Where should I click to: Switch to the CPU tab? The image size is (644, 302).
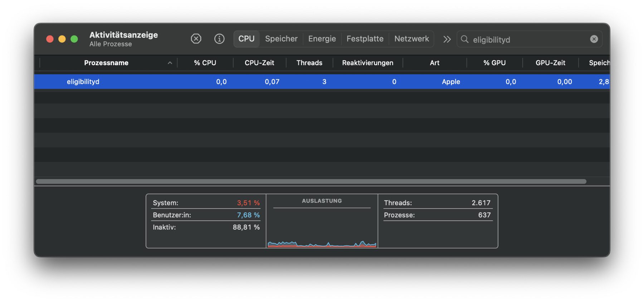coord(247,39)
